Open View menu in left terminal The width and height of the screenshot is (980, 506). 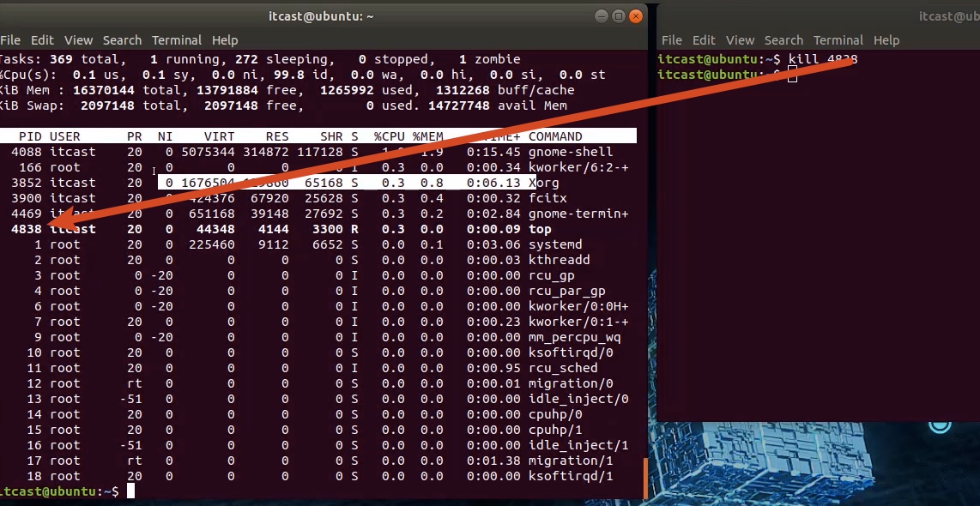click(x=78, y=40)
